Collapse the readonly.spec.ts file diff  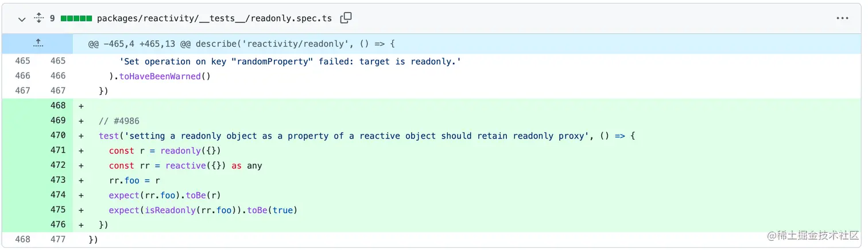[x=22, y=19]
